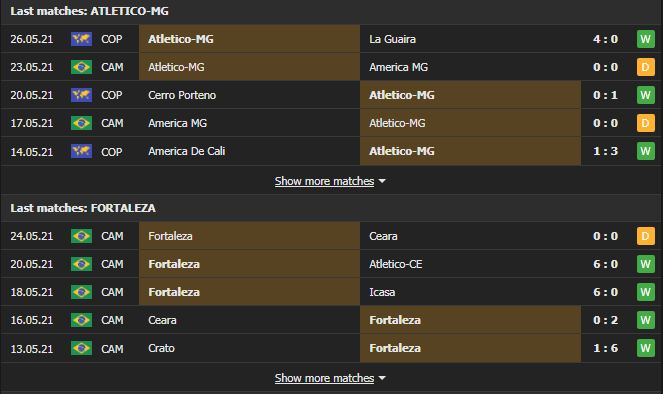The width and height of the screenshot is (663, 394).
Task: Click the Brazil flag on 18.05.21 row
Action: click(x=81, y=292)
